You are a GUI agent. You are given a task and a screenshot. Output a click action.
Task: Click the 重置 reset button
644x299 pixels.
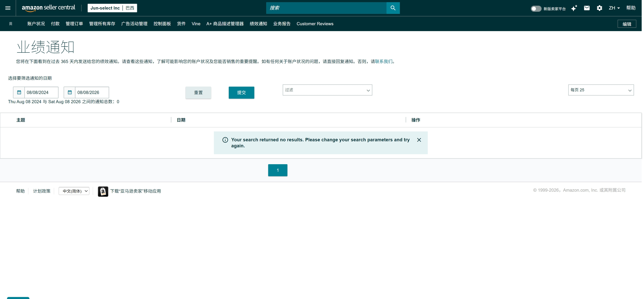[x=198, y=93]
